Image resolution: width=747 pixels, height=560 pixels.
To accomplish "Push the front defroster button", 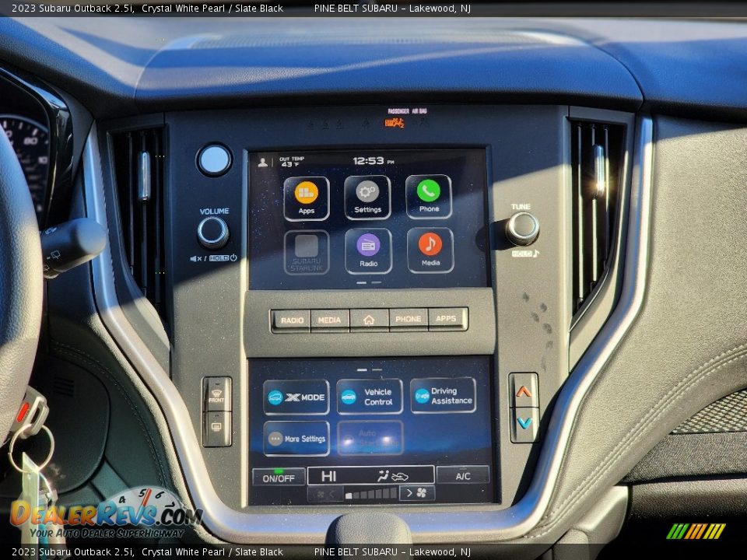I will coord(217,395).
